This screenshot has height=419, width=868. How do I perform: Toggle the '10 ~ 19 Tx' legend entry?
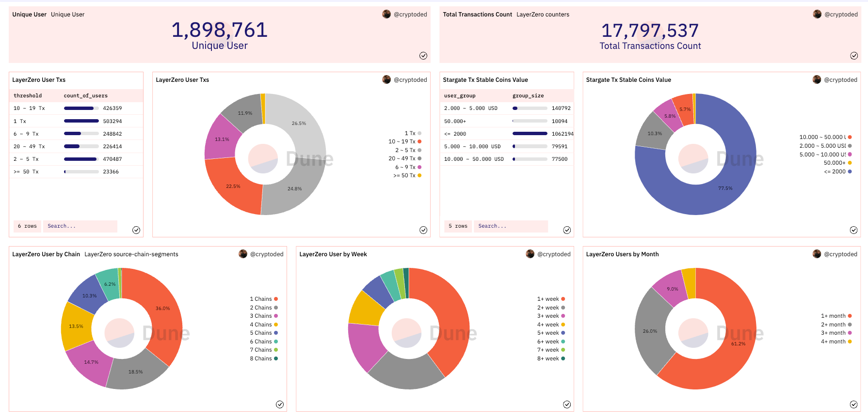pyautogui.click(x=405, y=141)
